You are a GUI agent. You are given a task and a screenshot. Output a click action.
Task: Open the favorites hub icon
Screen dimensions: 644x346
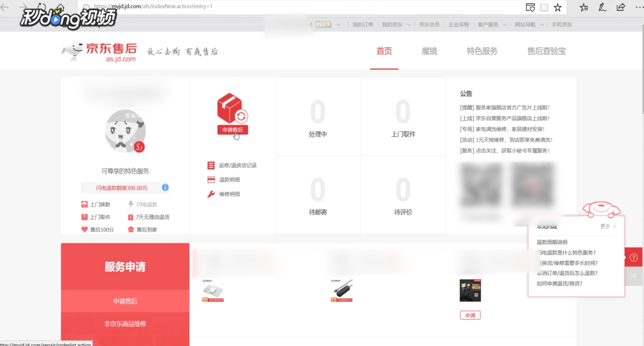584,7
